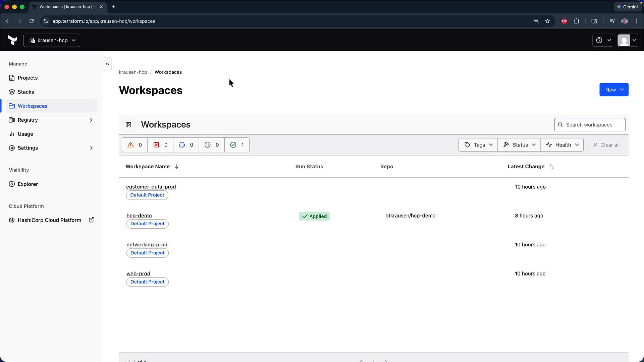Click Default Project tag under hcp-demo

click(148, 224)
